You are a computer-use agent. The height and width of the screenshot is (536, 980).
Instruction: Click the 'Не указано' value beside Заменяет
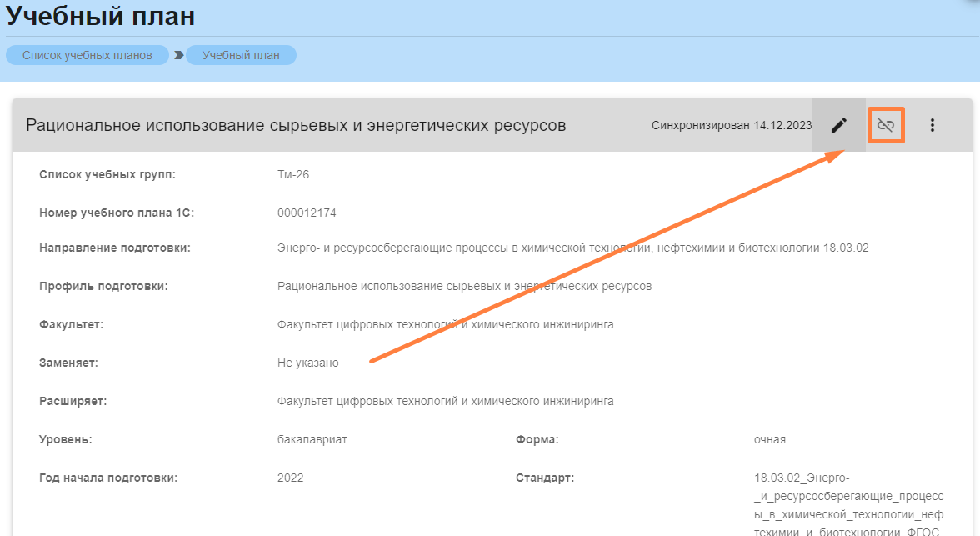[x=307, y=363]
